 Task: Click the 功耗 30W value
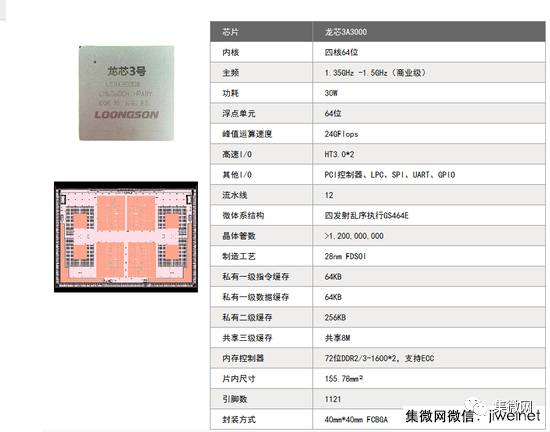(x=331, y=93)
